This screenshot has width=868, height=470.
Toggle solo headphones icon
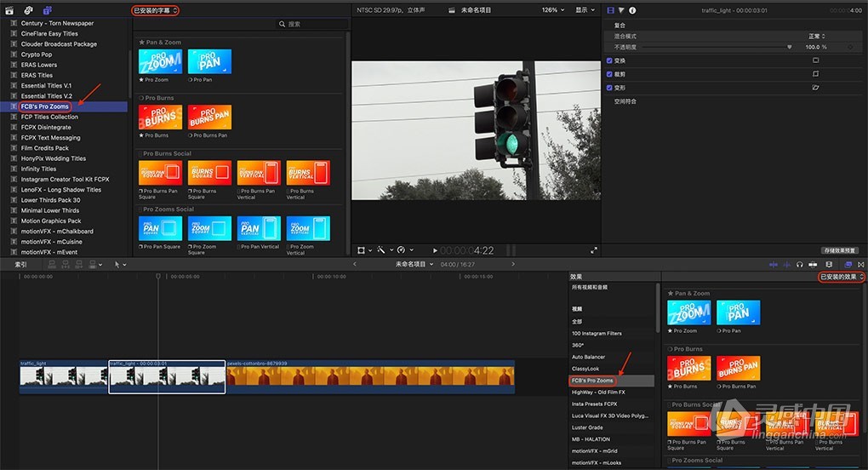click(x=799, y=265)
